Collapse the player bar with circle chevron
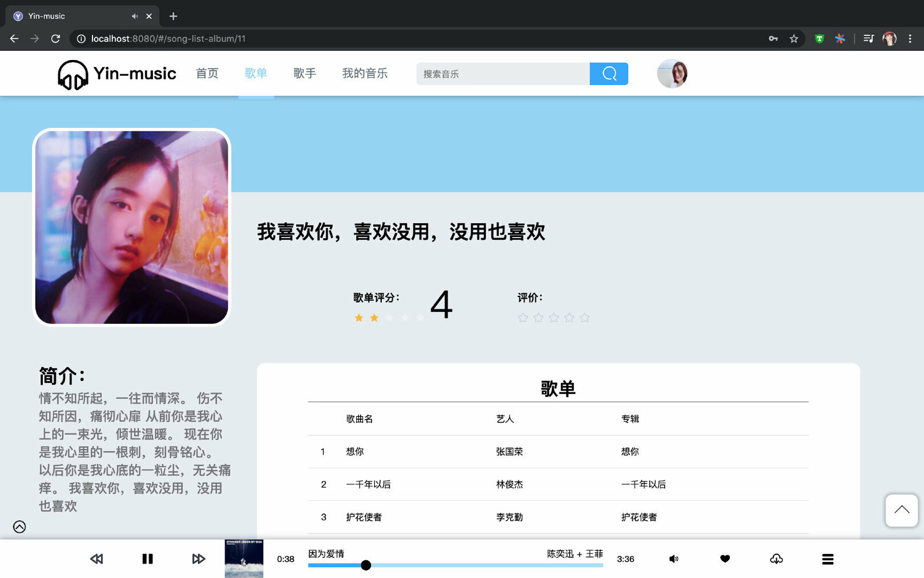Viewport: 924px width, 578px height. [19, 527]
